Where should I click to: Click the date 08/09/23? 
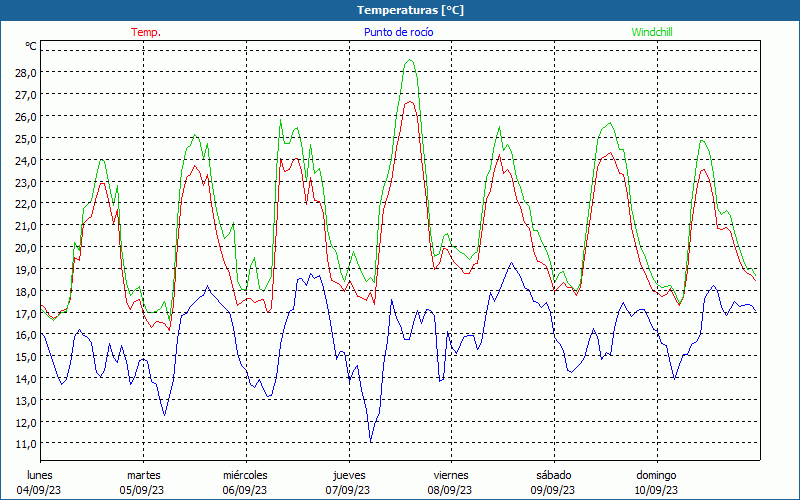tap(451, 490)
